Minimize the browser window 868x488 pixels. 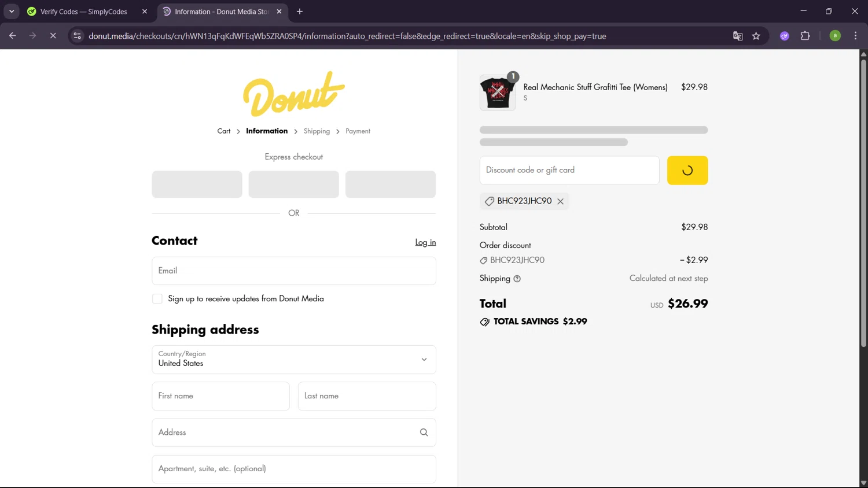(x=803, y=11)
